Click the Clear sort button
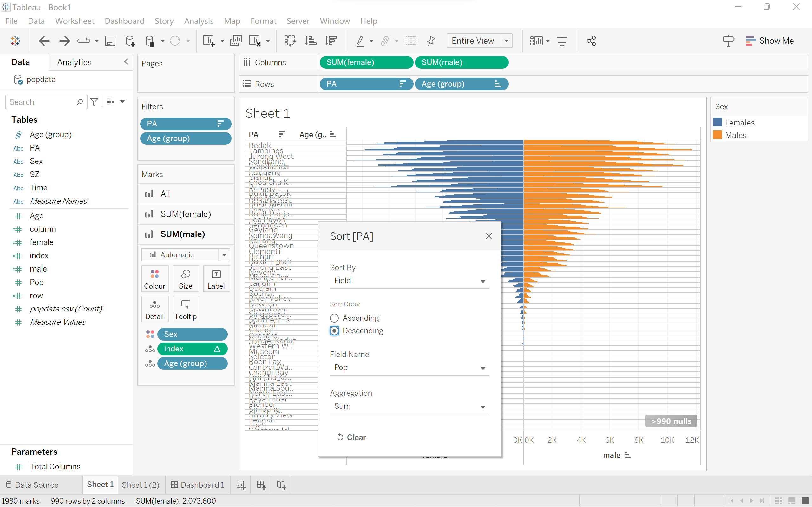This screenshot has height=507, width=812. [x=351, y=437]
